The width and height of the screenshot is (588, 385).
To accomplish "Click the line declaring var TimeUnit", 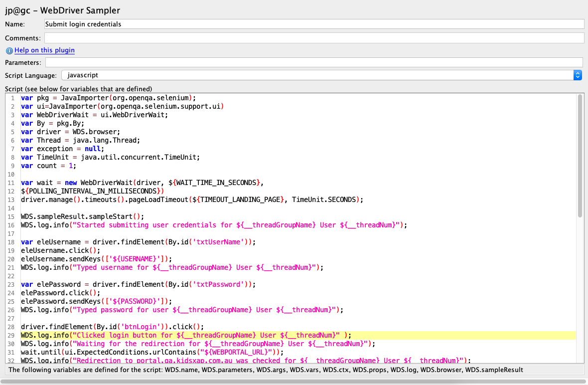I will [110, 157].
